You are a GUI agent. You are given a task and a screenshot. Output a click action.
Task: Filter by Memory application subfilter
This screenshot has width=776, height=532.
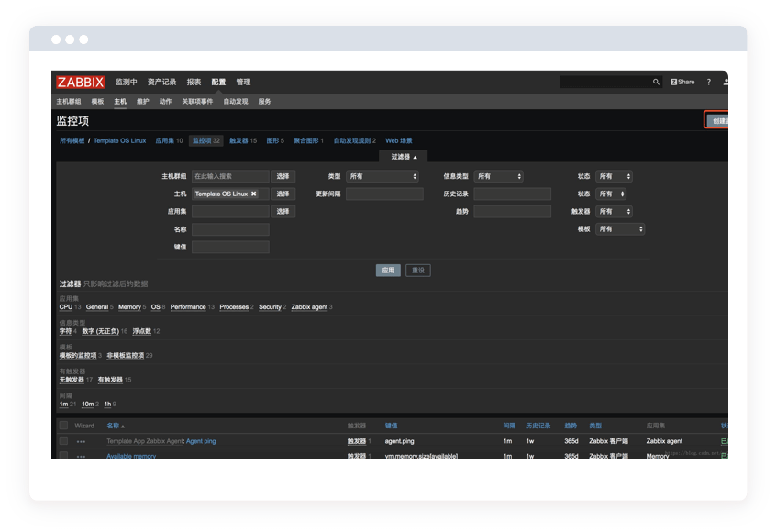129,307
